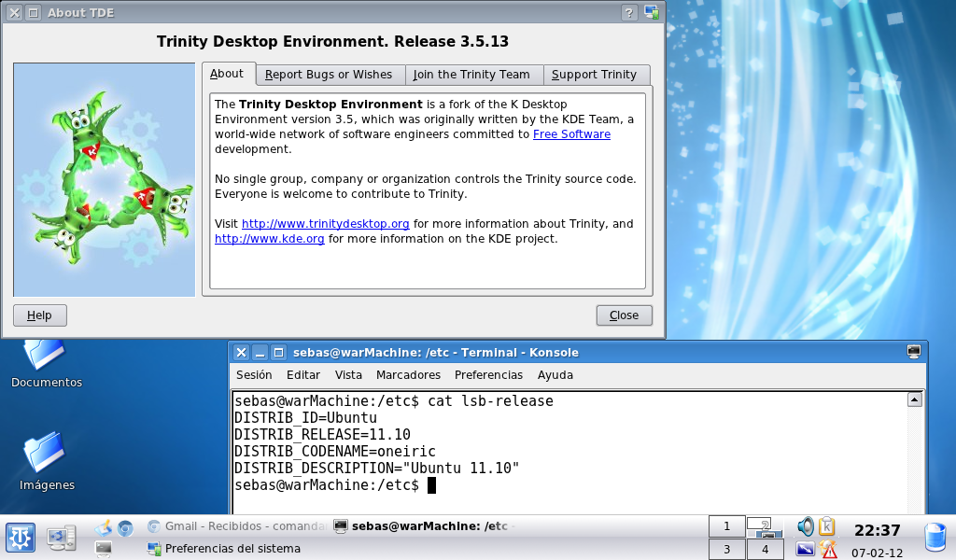This screenshot has height=560, width=956.
Task: Open KMix volume control from the system tray
Action: [x=805, y=526]
